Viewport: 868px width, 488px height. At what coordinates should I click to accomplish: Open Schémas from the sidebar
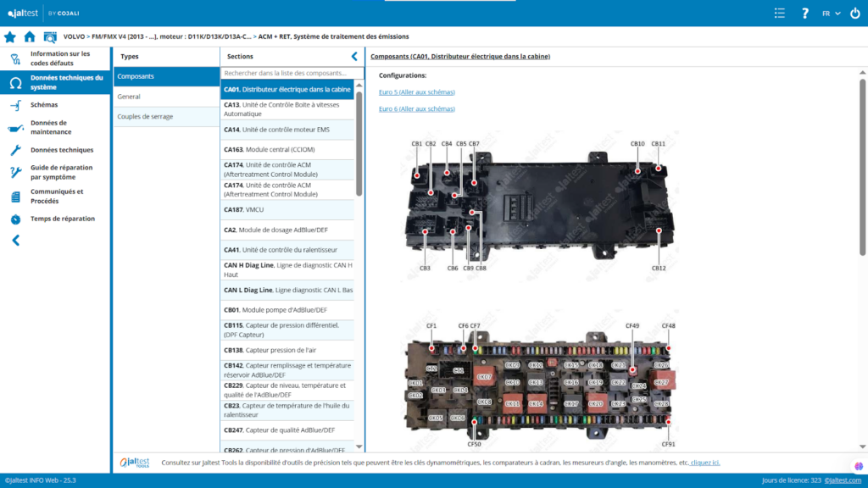click(44, 104)
